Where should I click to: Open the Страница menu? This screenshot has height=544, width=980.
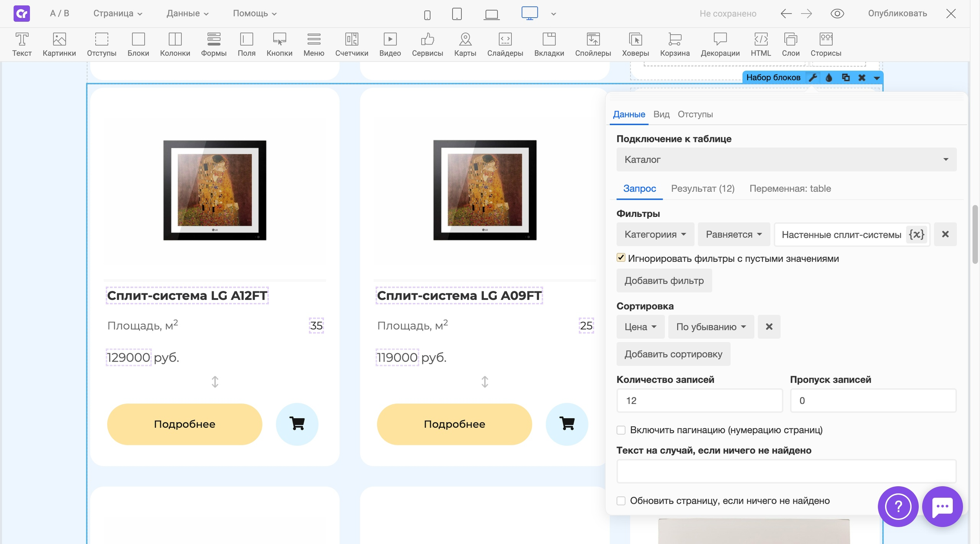click(118, 14)
